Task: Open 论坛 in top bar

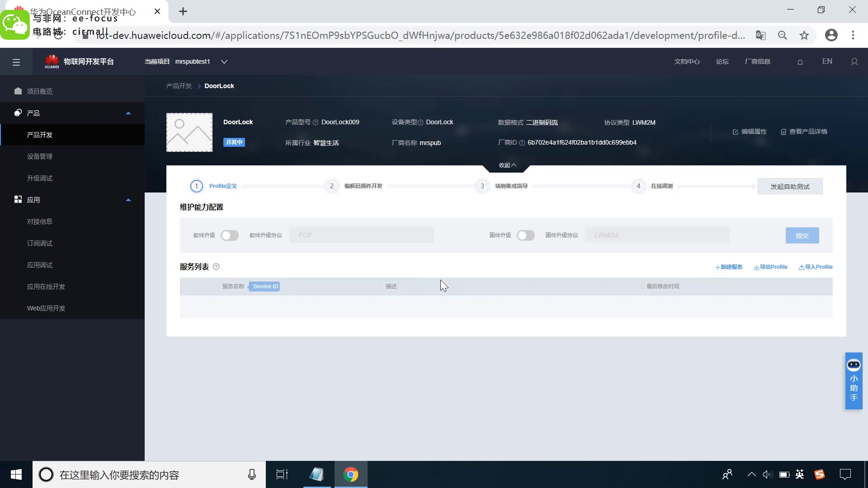Action: 722,61
